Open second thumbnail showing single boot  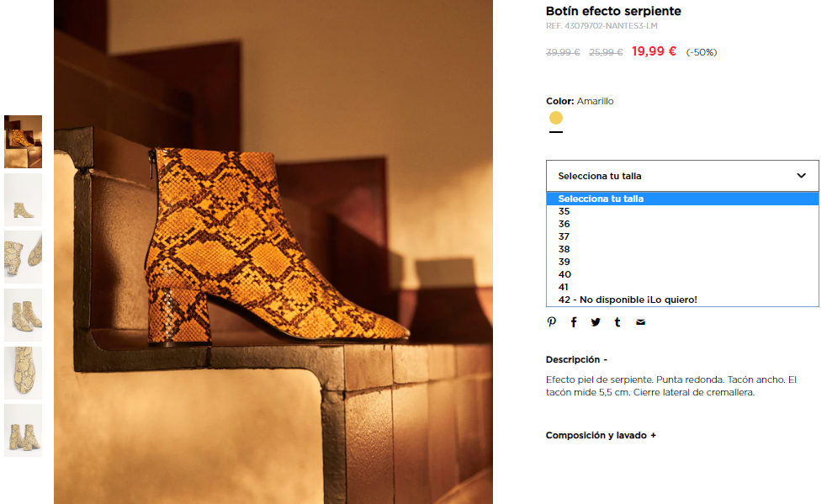[x=23, y=199]
